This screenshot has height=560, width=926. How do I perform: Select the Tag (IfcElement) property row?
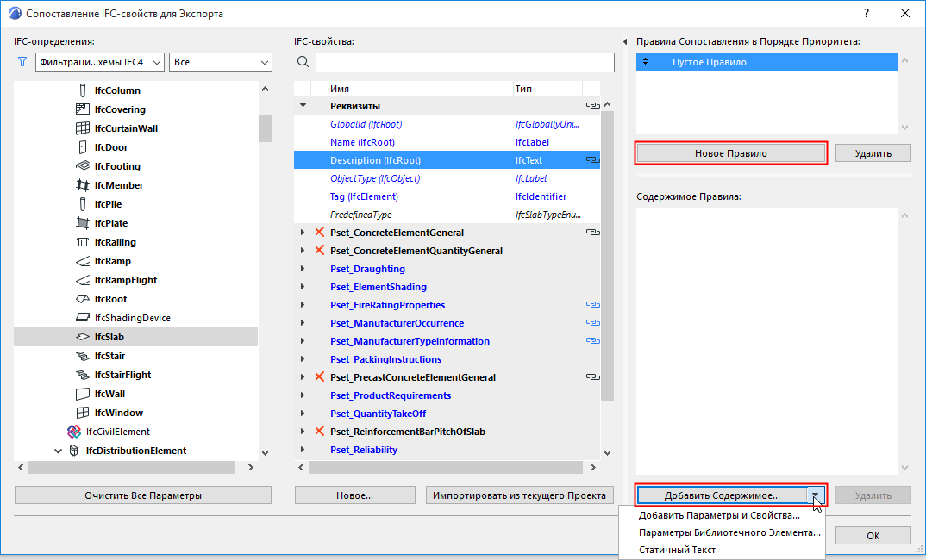447,196
